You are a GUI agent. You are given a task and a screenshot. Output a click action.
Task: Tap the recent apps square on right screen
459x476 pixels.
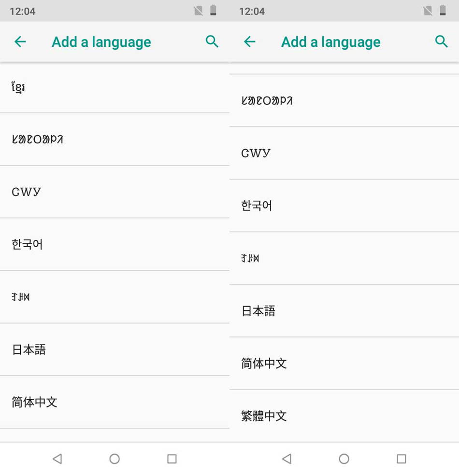402,459
